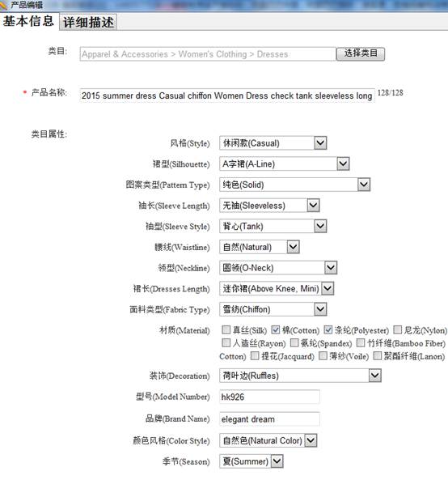Click the 型号(Model Number) field with hk926
The height and width of the screenshot is (480, 448).
point(270,397)
